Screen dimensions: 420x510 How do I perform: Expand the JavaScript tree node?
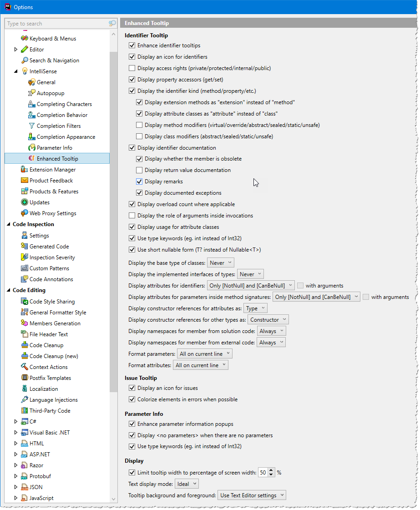[x=15, y=498]
